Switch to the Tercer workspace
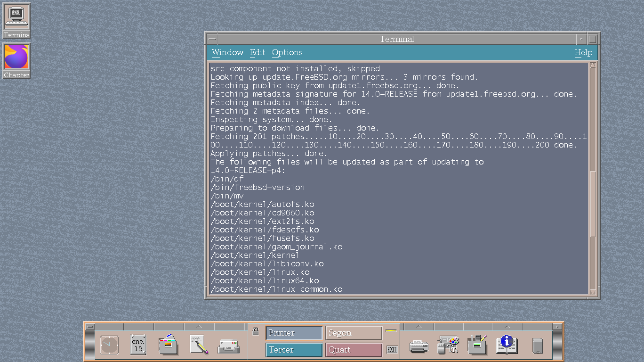This screenshot has width=644, height=362. [x=294, y=350]
